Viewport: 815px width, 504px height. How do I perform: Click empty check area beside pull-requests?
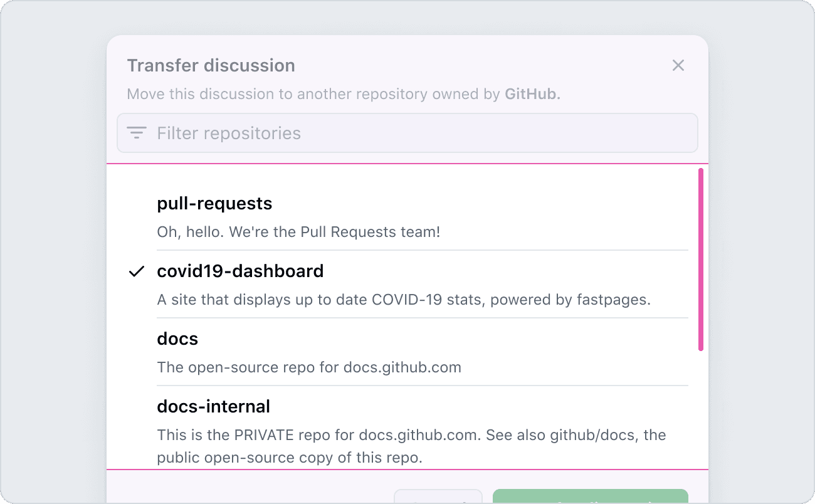[x=137, y=204]
